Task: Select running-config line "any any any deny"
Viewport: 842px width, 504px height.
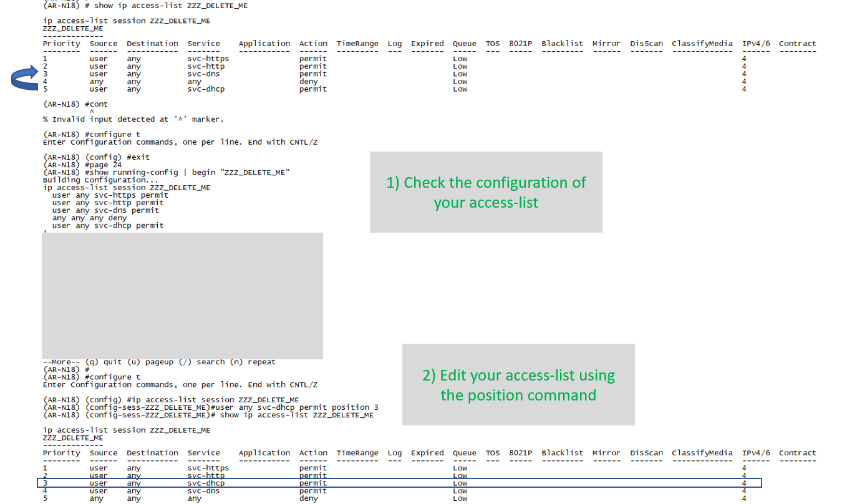Action: coord(89,218)
